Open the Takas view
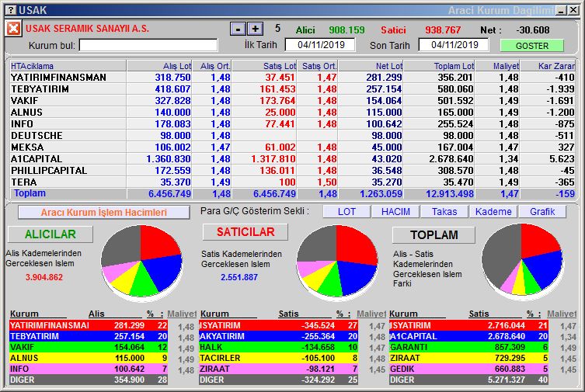 coord(444,212)
